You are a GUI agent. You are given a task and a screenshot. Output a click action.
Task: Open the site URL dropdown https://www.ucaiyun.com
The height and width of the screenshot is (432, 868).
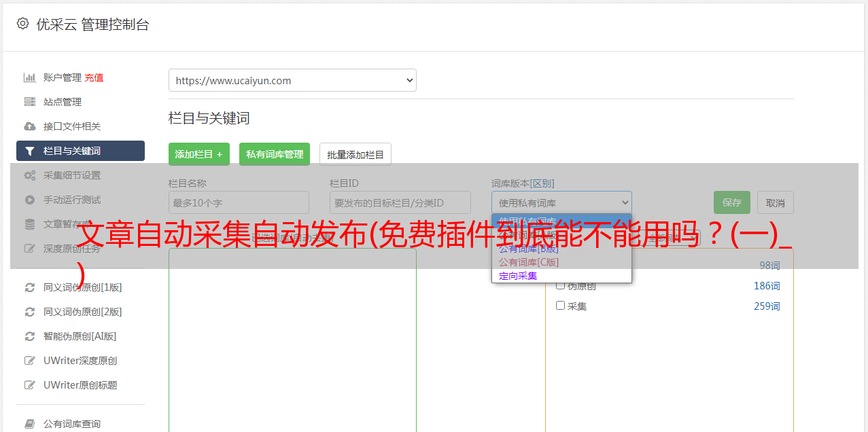point(292,80)
